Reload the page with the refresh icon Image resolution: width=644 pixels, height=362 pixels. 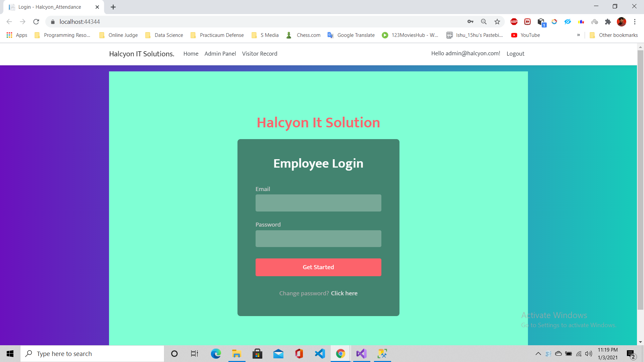(x=36, y=22)
